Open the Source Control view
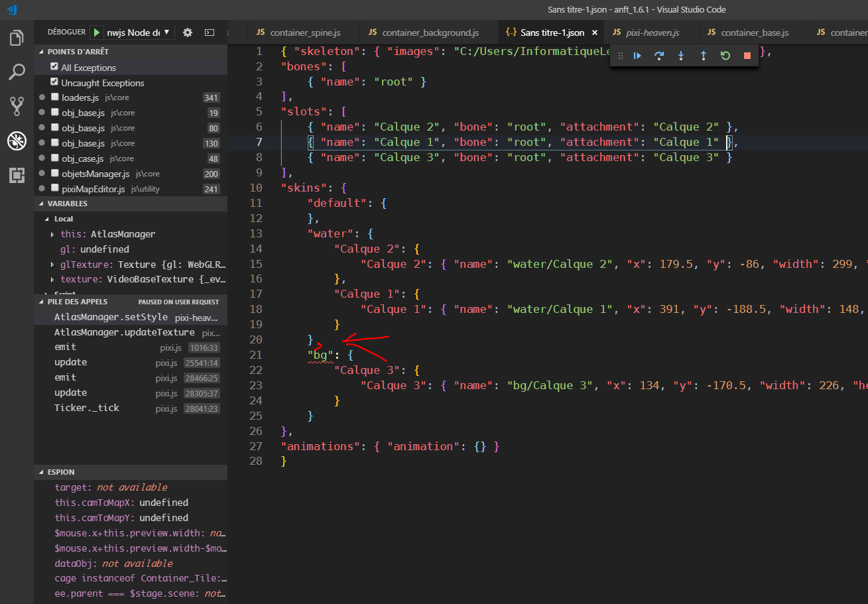 click(17, 106)
